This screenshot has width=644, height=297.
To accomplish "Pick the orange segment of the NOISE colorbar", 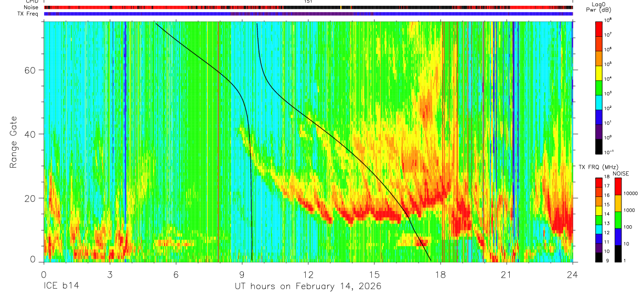I will [618, 203].
